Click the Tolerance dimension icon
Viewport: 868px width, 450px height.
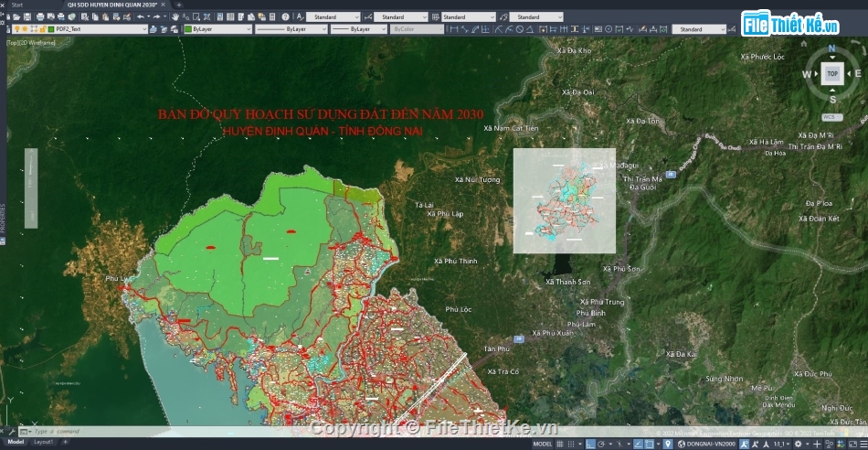pyautogui.click(x=598, y=29)
